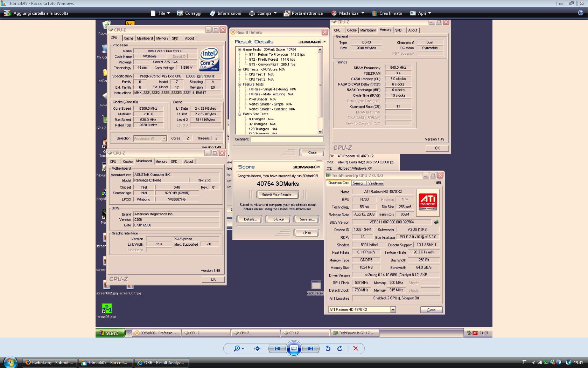588x368 pixels.
Task: Click OK in the Mainboard CPU-Z window
Action: (213, 279)
